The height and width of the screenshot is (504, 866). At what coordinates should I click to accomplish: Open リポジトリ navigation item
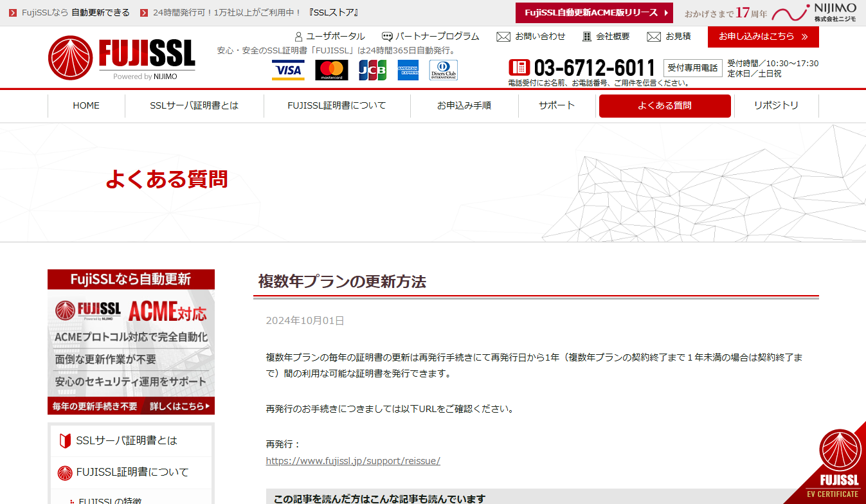click(776, 105)
